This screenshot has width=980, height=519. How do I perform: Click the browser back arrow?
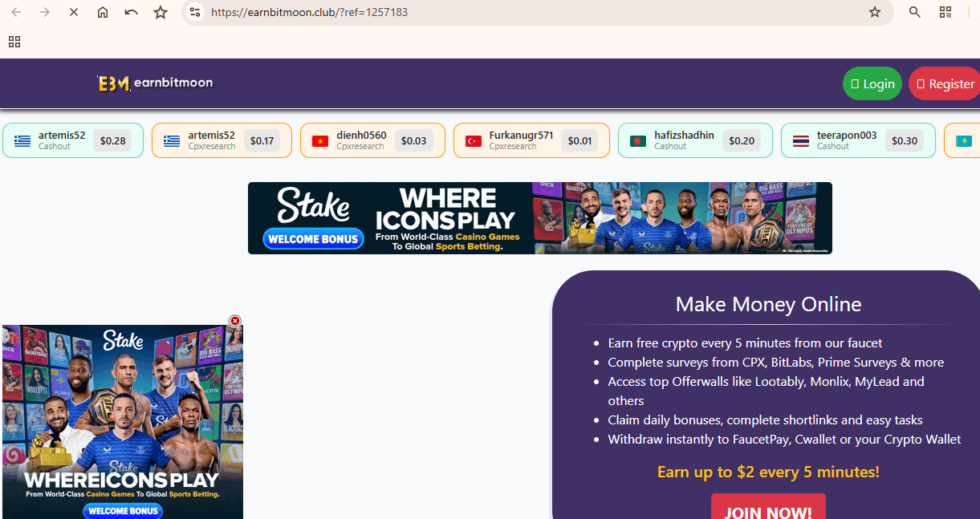coord(16,12)
